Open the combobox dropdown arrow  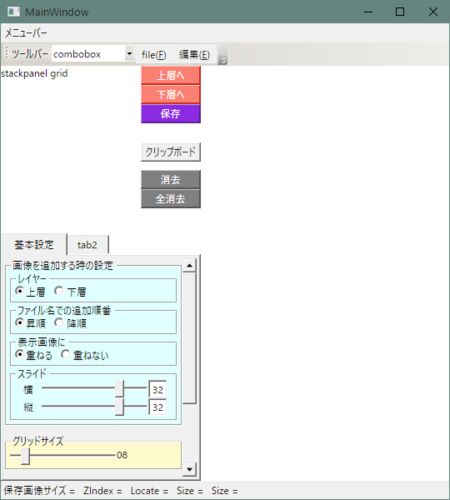point(129,54)
